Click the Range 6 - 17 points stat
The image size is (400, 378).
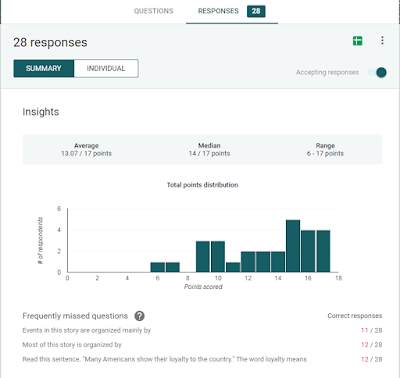coord(325,150)
